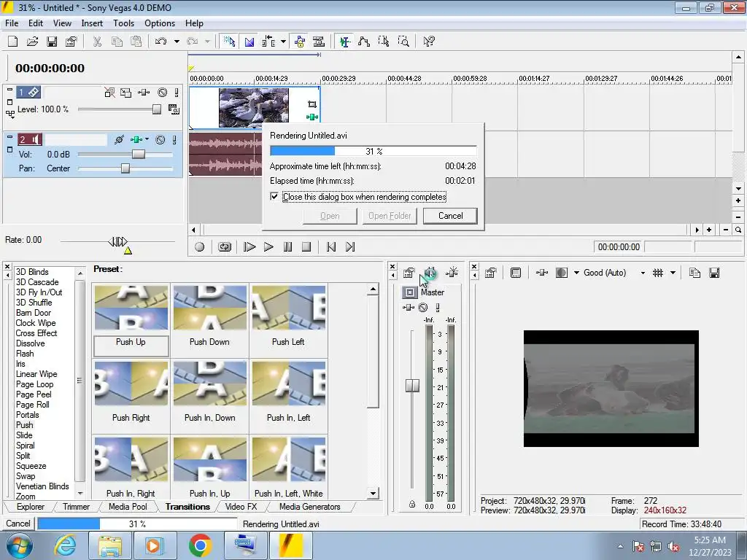Image resolution: width=747 pixels, height=560 pixels.
Task: Select the Zoom Edit magnifier tool
Action: point(403,42)
